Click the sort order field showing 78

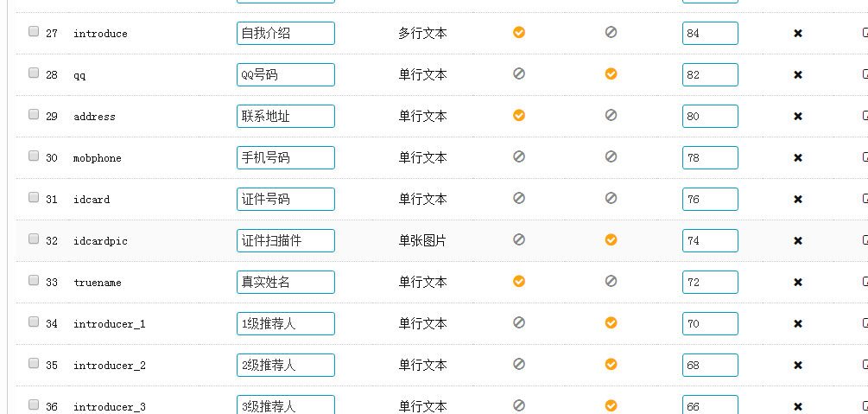coord(709,158)
